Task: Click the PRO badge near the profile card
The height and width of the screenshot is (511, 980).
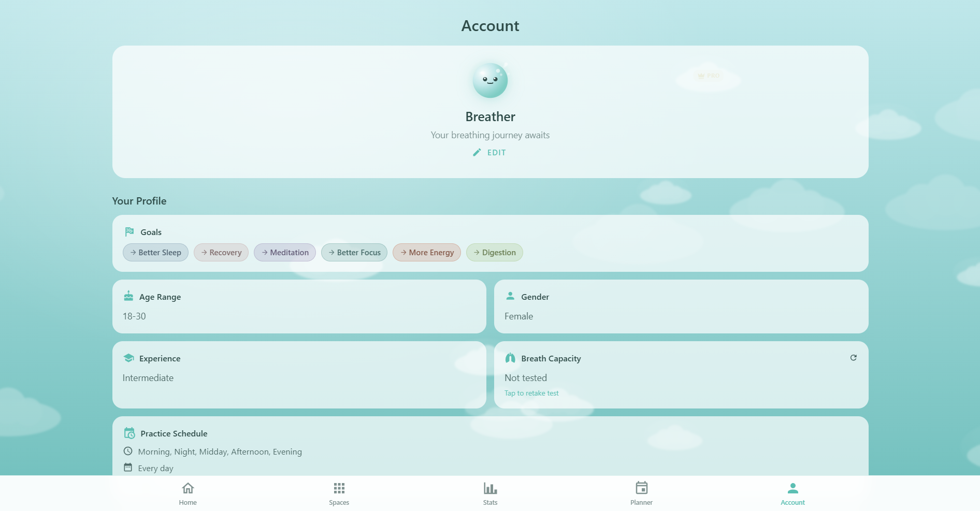Action: click(x=708, y=76)
